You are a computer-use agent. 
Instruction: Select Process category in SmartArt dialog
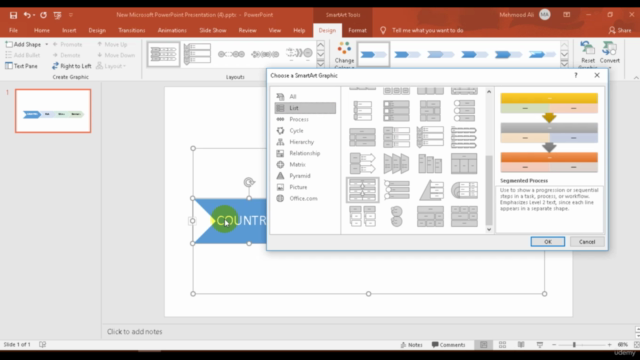(x=305, y=119)
